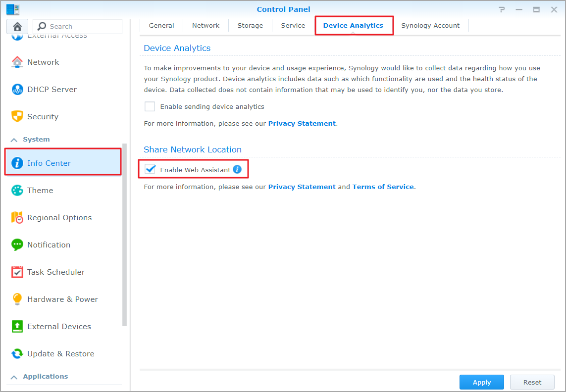Select Regional Options in sidebar
566x392 pixels.
pos(63,218)
